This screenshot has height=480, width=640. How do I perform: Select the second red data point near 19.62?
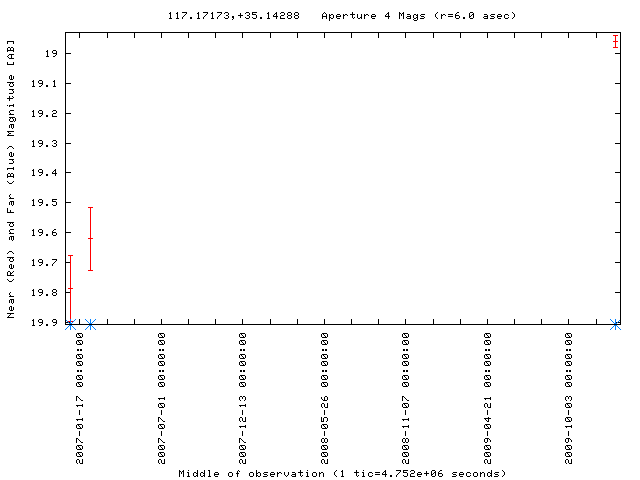point(91,238)
